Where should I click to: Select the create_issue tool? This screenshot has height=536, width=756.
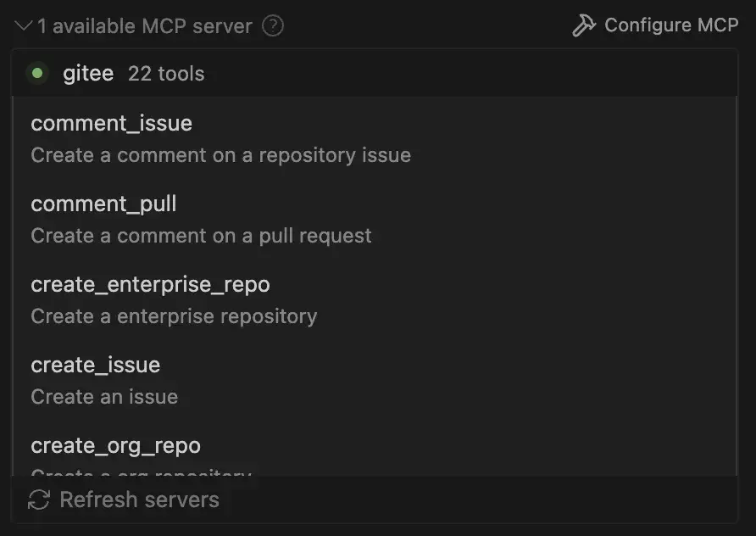coord(96,365)
